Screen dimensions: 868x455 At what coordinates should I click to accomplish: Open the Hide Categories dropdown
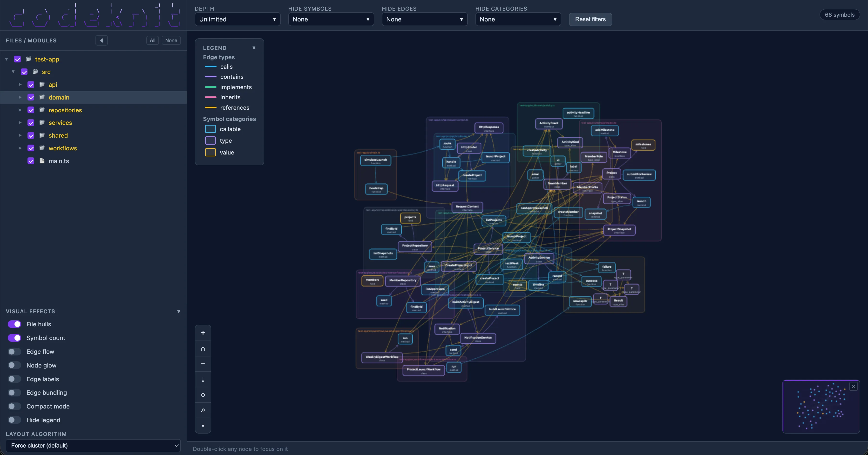518,19
